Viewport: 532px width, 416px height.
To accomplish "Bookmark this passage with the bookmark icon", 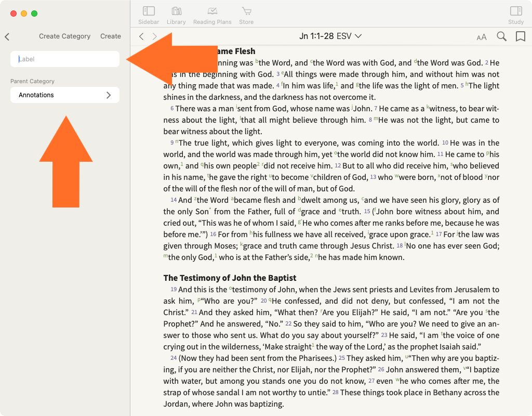I will (520, 36).
